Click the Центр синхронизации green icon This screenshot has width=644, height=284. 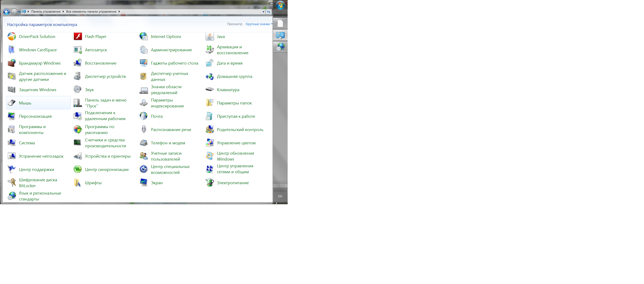point(78,169)
